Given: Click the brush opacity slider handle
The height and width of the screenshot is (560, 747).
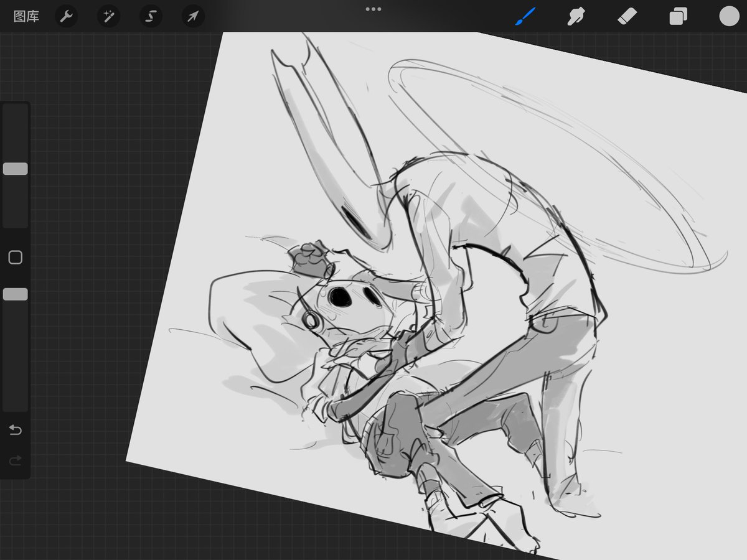Looking at the screenshot, I should [x=16, y=294].
